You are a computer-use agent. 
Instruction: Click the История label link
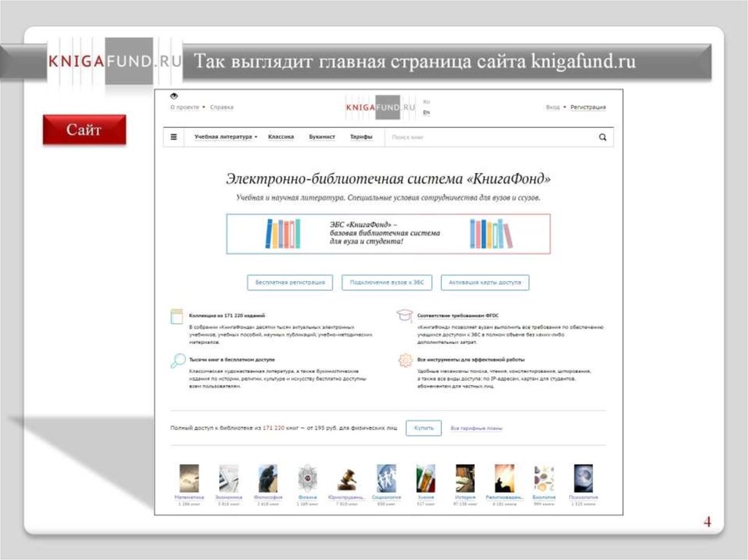(x=465, y=497)
